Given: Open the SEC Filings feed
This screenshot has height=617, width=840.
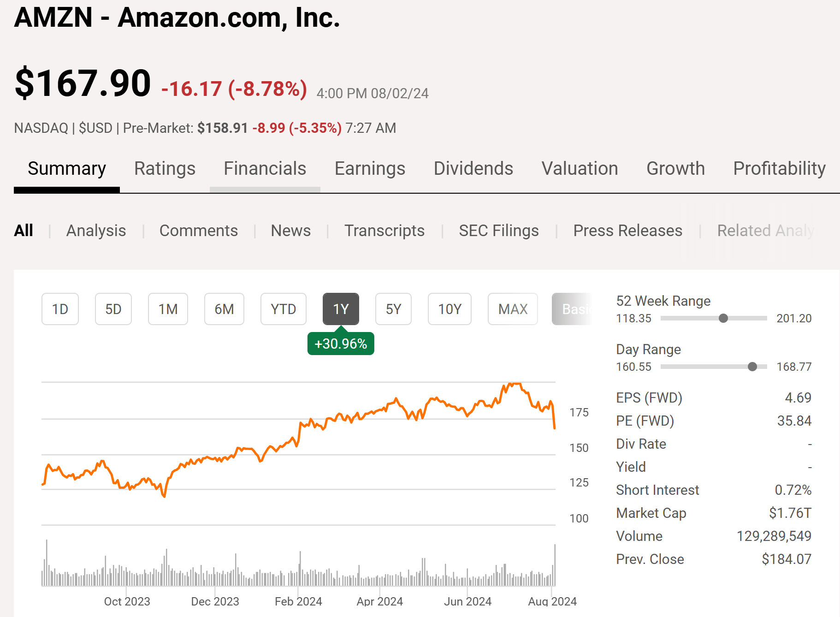Looking at the screenshot, I should pos(499,231).
